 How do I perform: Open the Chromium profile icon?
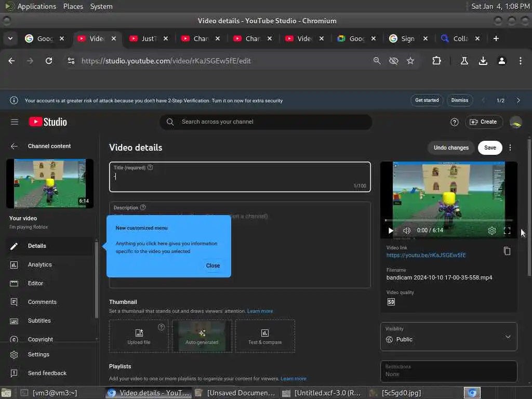click(502, 61)
